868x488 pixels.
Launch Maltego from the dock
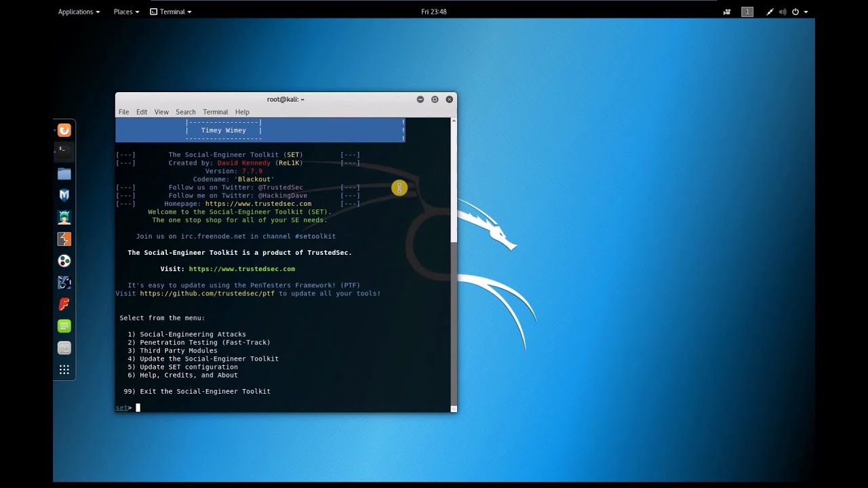[x=64, y=261]
